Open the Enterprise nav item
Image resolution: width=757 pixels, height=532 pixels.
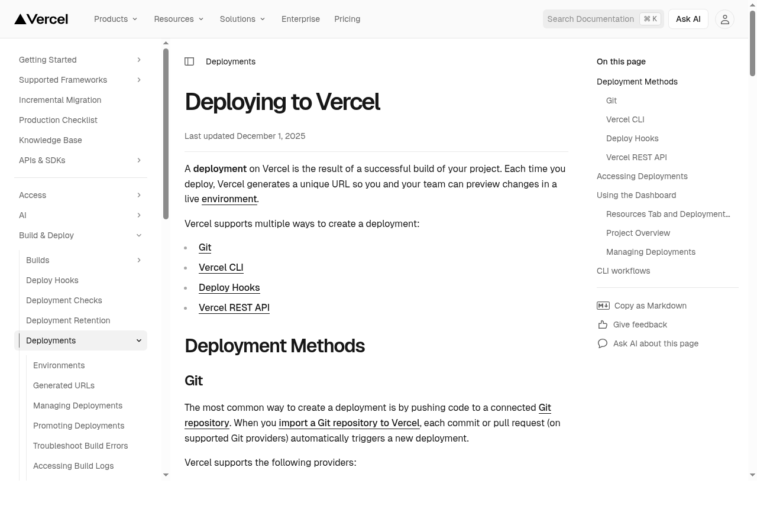(x=300, y=19)
